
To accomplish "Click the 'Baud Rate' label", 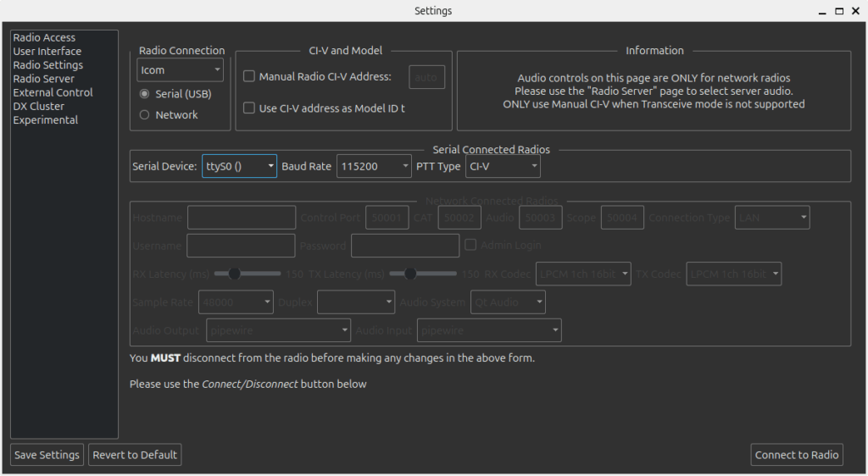I will [x=306, y=166].
